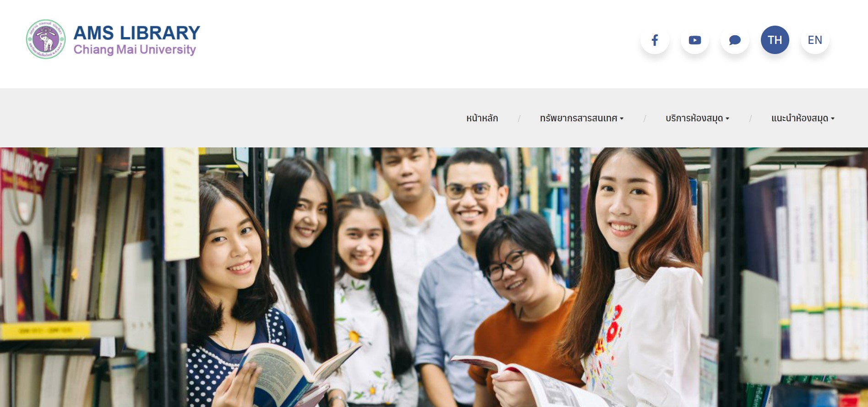The image size is (868, 407).
Task: Open the บริการห้องสมุด menu
Action: (694, 118)
